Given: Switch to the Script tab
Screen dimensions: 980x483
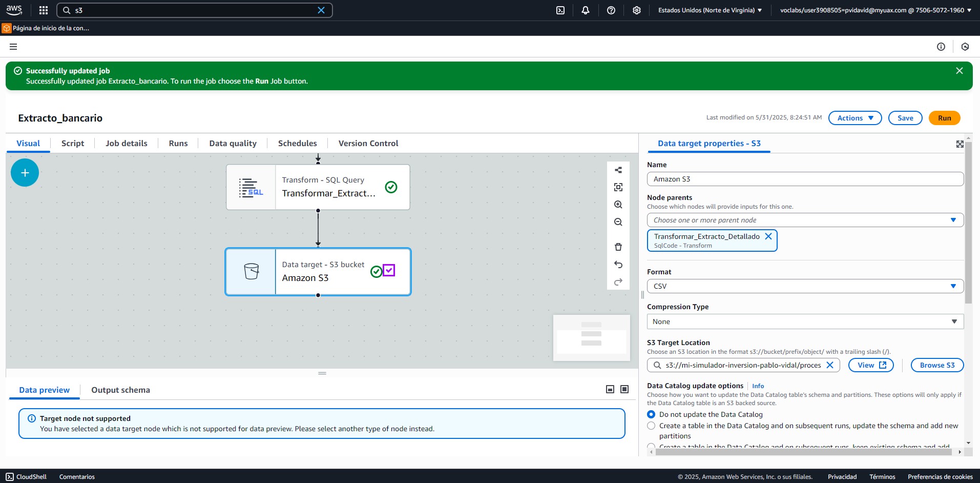Looking at the screenshot, I should pos(73,144).
